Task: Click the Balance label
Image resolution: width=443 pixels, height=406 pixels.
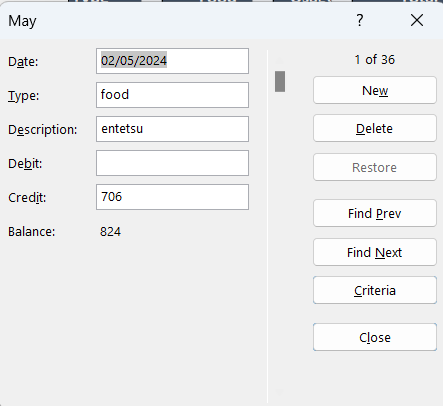Action: (x=32, y=232)
